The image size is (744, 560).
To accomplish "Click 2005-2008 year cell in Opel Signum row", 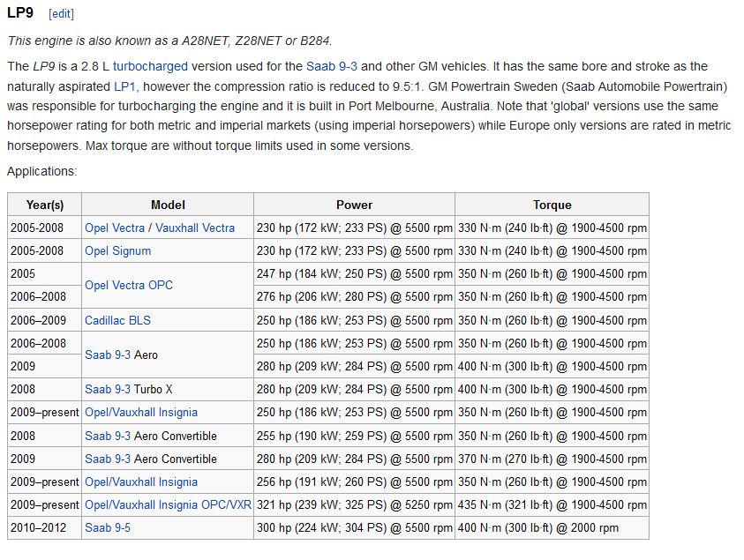I will pos(45,250).
